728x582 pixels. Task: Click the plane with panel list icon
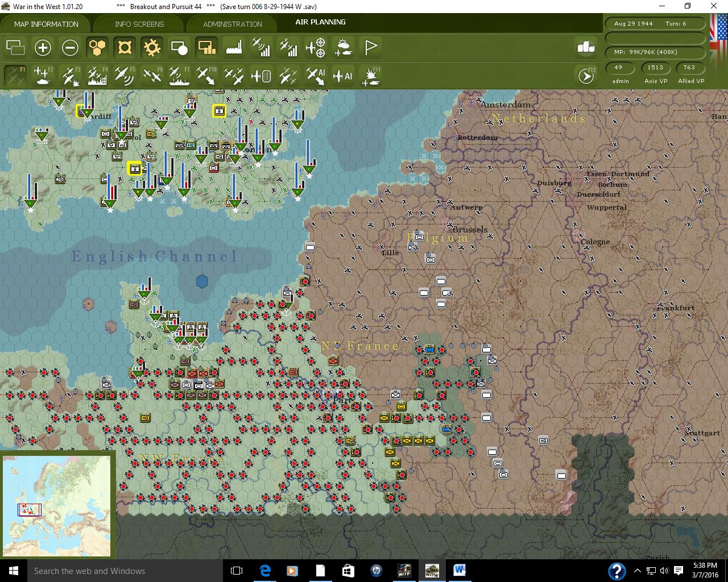click(261, 76)
